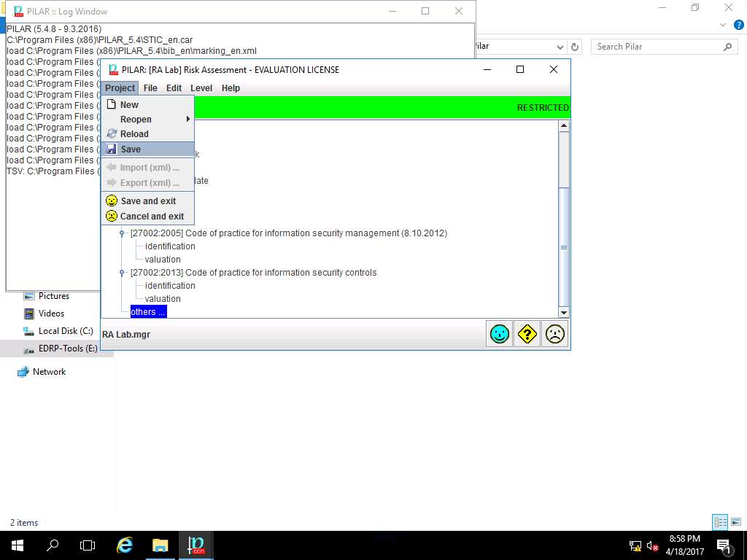Open the Project menu
Screen dimensions: 747x560
[120, 88]
